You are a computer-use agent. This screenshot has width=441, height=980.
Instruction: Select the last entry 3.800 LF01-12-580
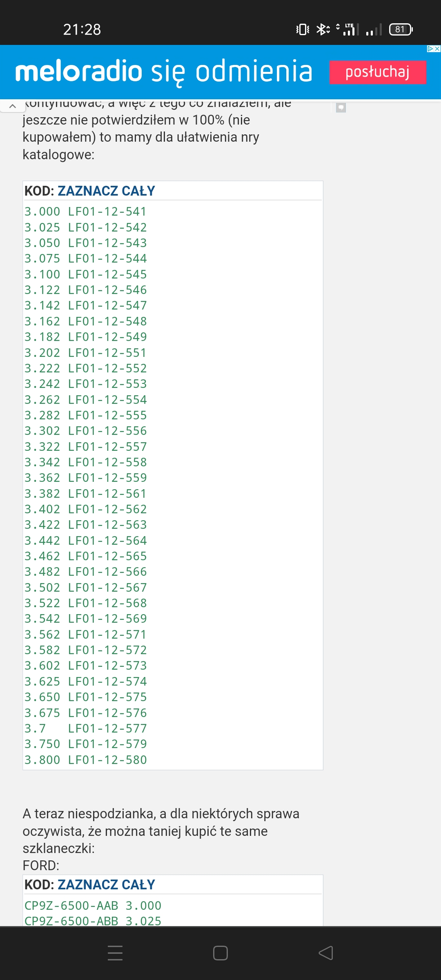tap(85, 760)
